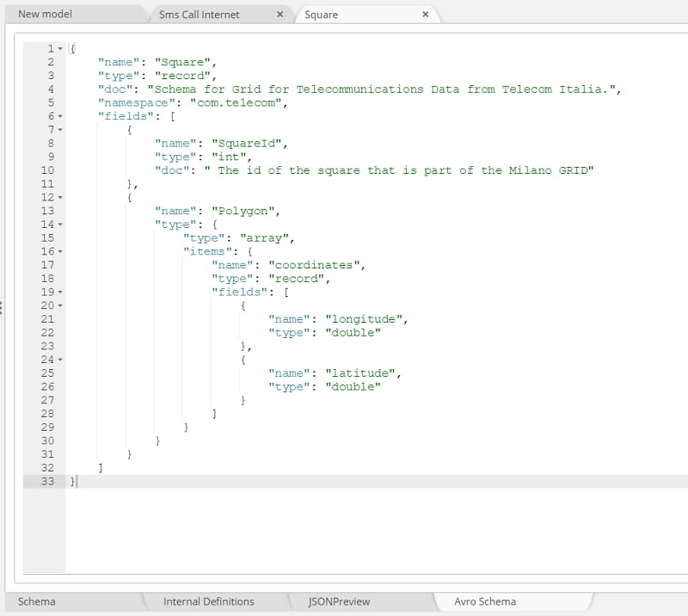This screenshot has height=616, width=688.
Task: Select the Square tab
Action: pos(321,15)
